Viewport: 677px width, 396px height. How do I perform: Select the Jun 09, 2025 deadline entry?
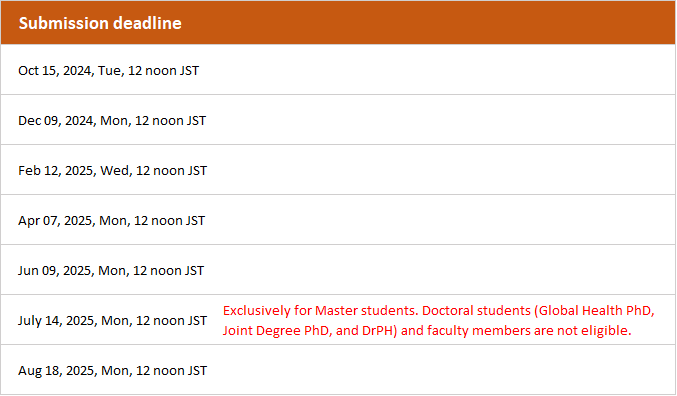click(x=111, y=271)
